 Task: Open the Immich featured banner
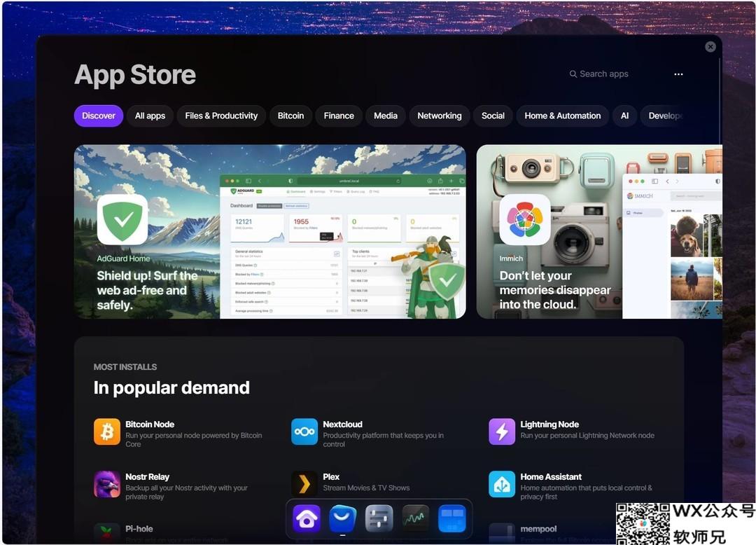(x=599, y=231)
